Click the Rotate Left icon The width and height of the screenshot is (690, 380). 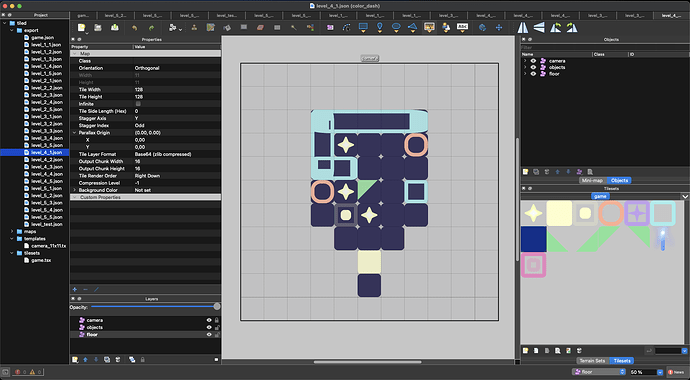(555, 27)
